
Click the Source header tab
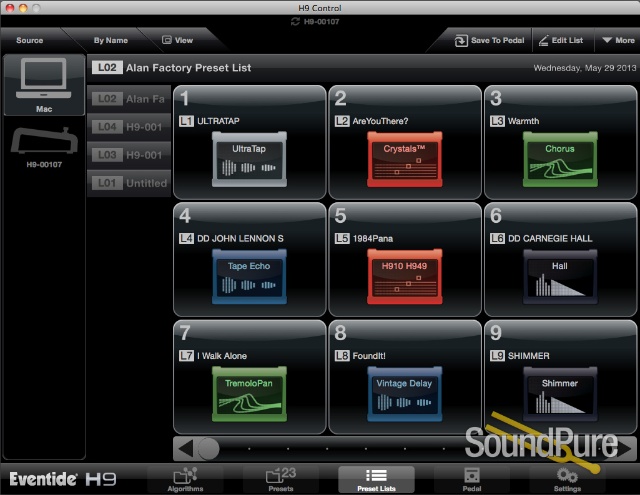[x=30, y=40]
